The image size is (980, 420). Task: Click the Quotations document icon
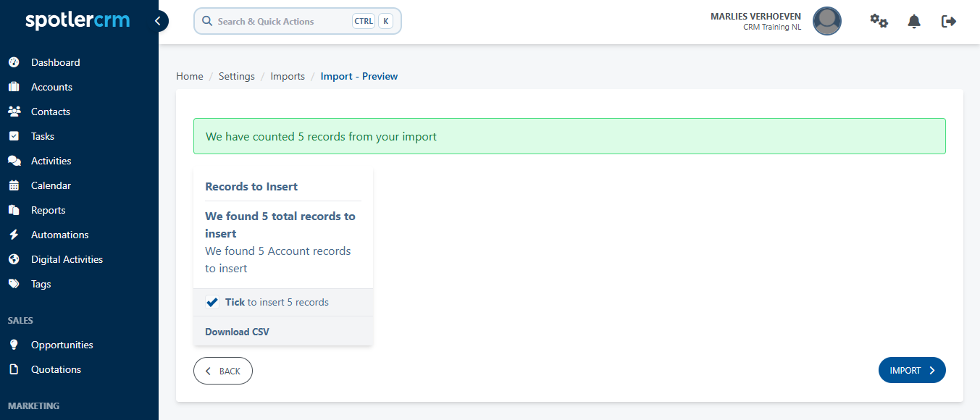click(x=14, y=369)
